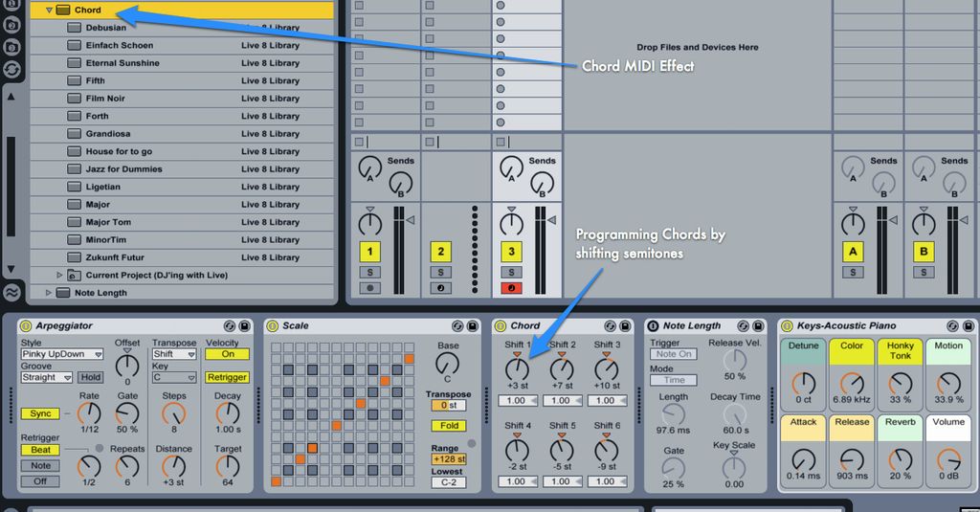980x512 pixels.
Task: Open the Key dropdown showing C
Action: [174, 378]
